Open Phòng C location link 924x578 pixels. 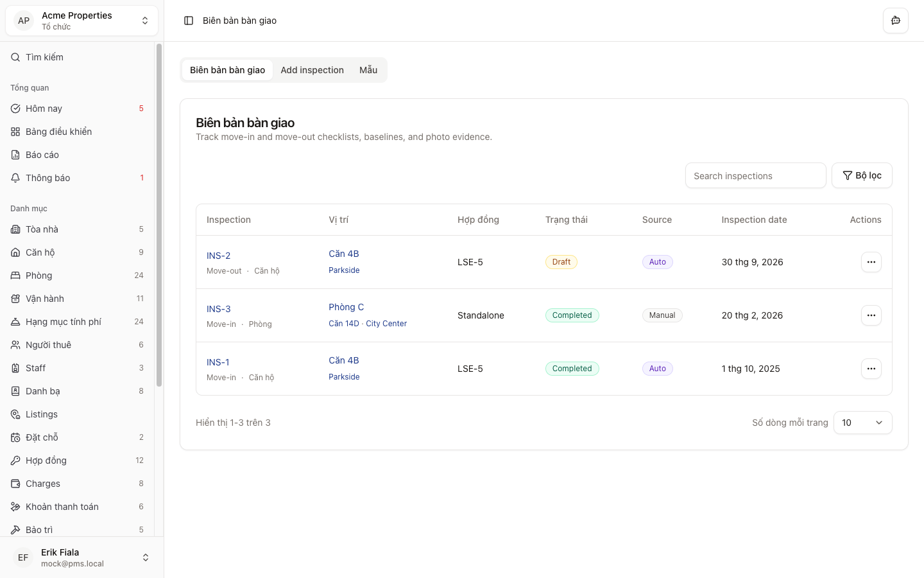pyautogui.click(x=346, y=307)
